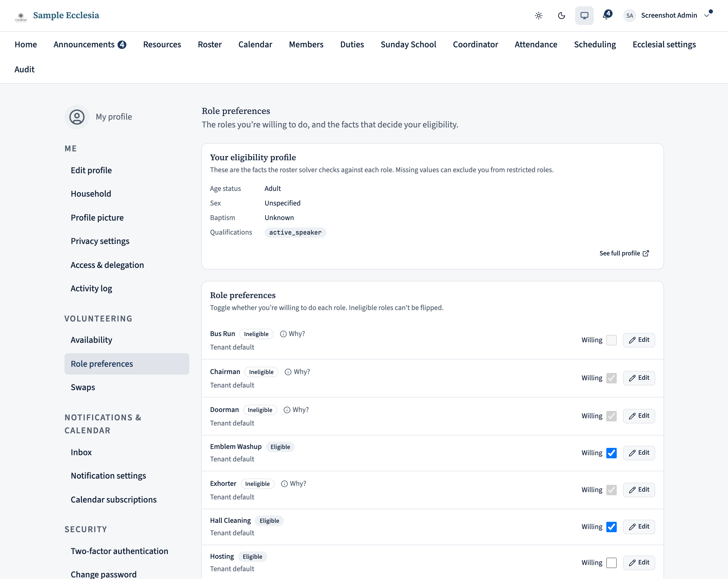
Task: Open See full profile link
Action: (x=624, y=253)
